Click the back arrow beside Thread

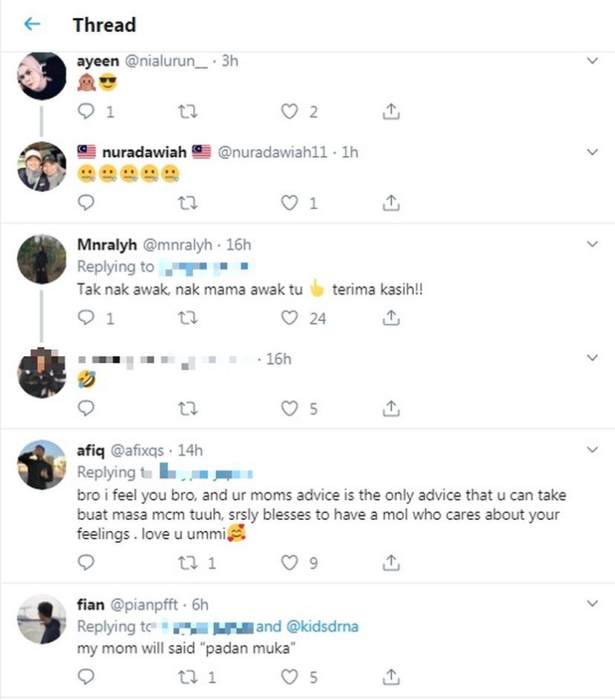pyautogui.click(x=31, y=25)
